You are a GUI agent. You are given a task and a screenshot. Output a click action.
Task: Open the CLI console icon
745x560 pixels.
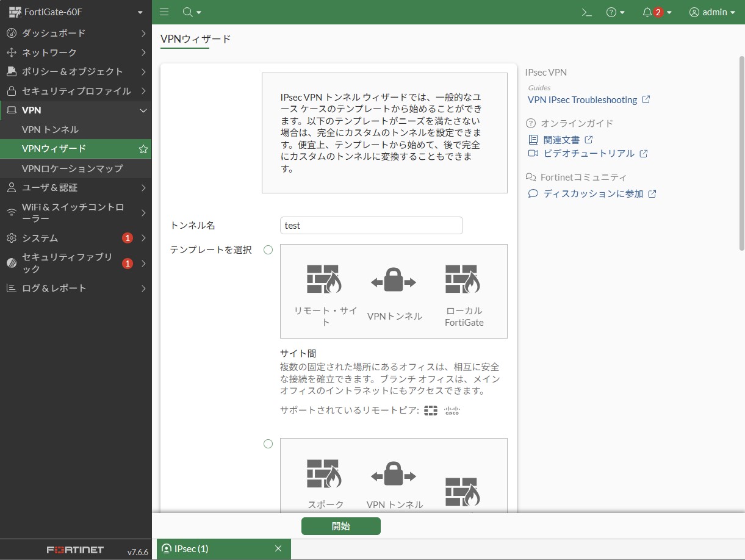[586, 12]
